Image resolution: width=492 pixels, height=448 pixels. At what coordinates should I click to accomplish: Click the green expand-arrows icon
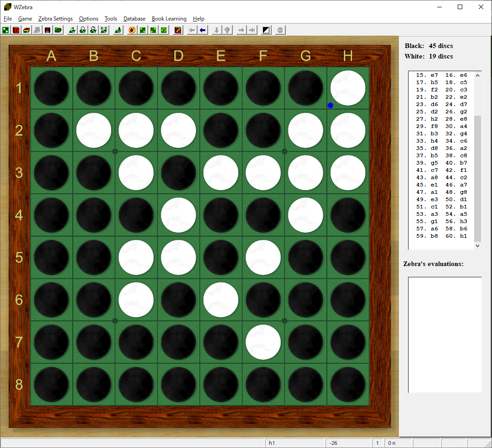[x=153, y=30]
